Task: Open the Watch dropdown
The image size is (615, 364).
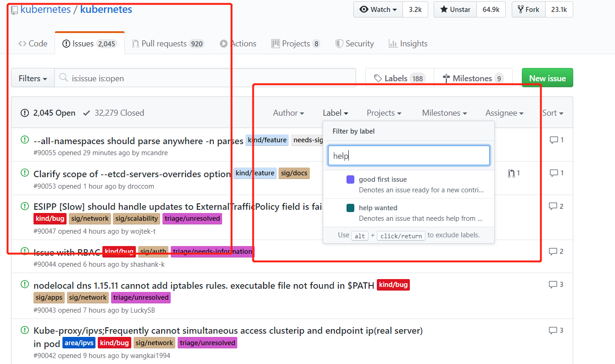Action: coord(378,10)
